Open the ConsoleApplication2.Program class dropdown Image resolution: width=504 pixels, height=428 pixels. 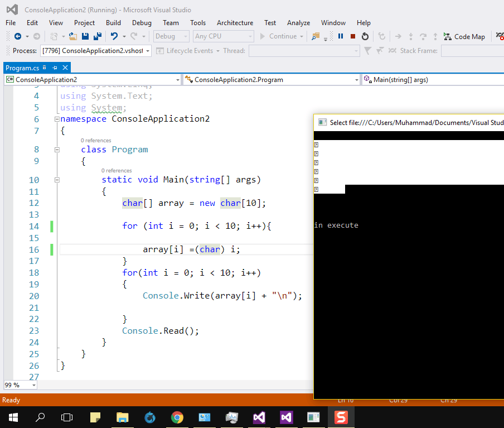[272, 80]
